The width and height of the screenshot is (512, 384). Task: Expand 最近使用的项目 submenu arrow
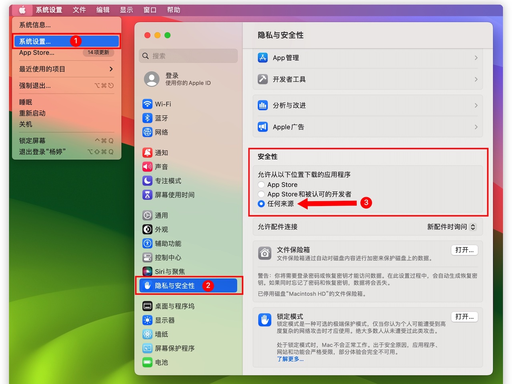(x=111, y=69)
